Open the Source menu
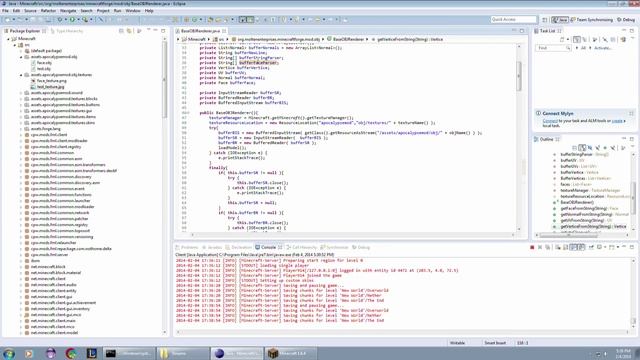This screenshot has height=360, width=640. [30, 11]
